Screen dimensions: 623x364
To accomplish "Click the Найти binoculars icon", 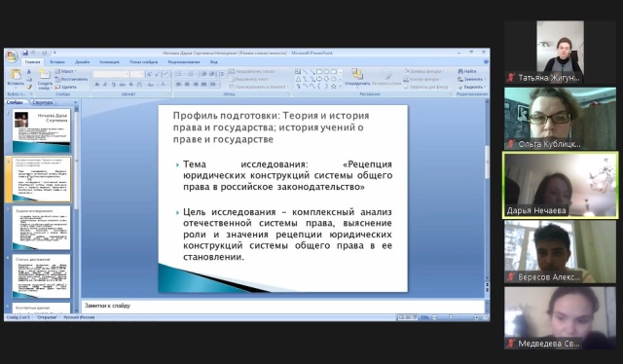I will click(460, 71).
